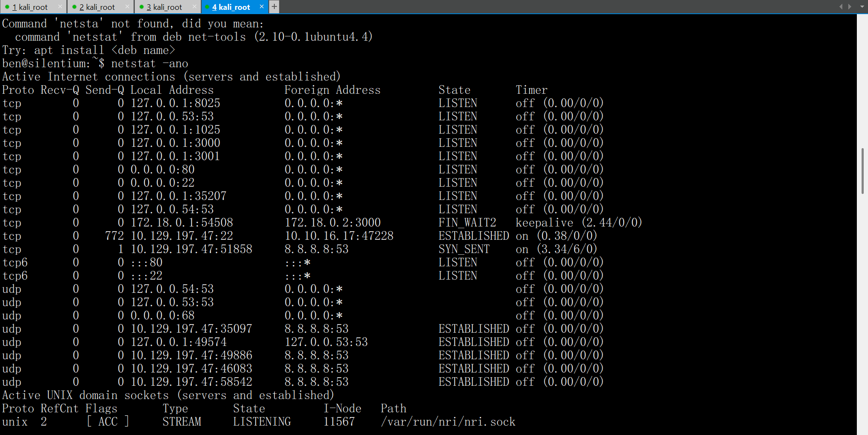868x435 pixels.
Task: Click local address 127.0.0.1:3001
Action: [x=175, y=156]
